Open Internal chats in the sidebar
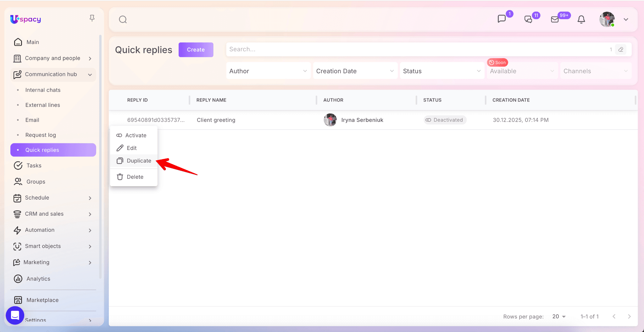The image size is (644, 332). point(43,90)
